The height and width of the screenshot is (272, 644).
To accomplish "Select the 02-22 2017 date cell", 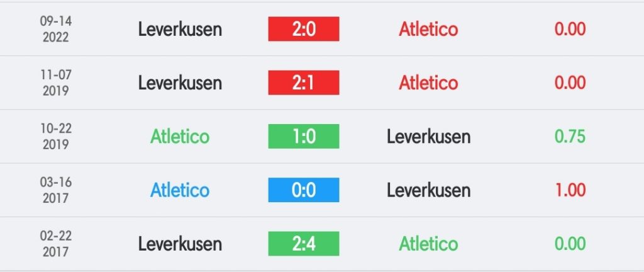I will (x=56, y=244).
